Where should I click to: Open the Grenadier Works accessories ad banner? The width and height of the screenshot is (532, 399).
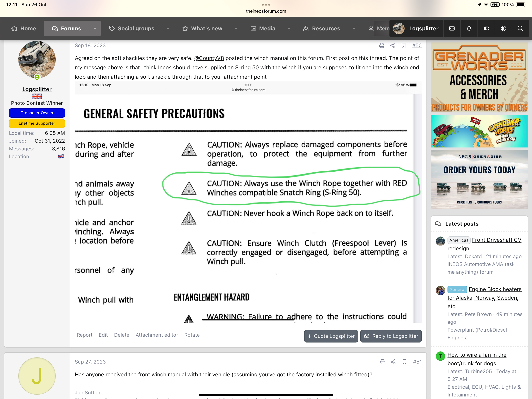tap(479, 78)
